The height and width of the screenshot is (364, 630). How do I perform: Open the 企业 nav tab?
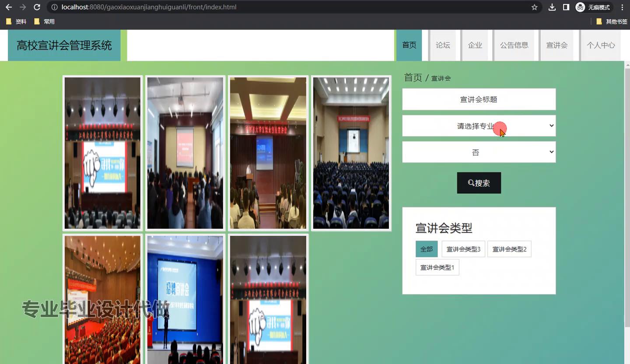tap(475, 45)
